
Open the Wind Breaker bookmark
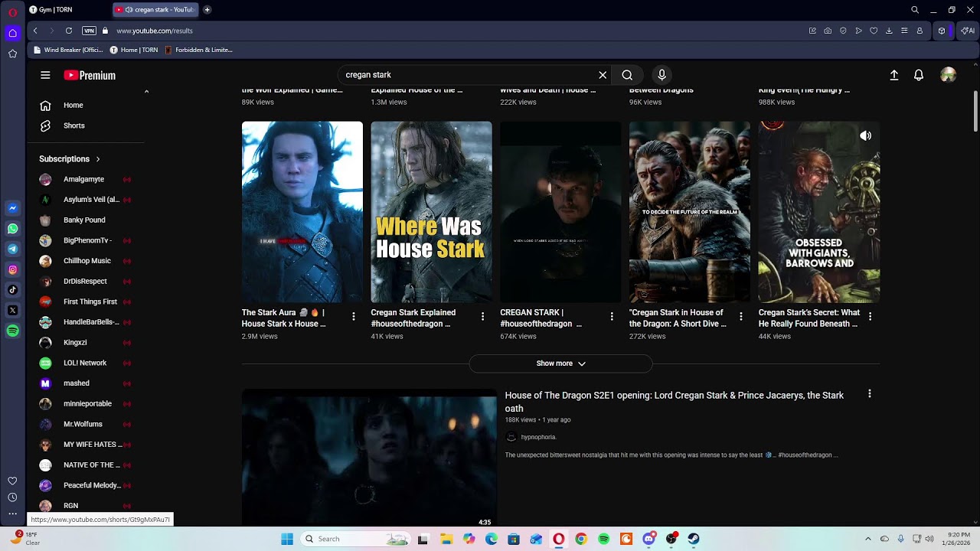coord(68,50)
